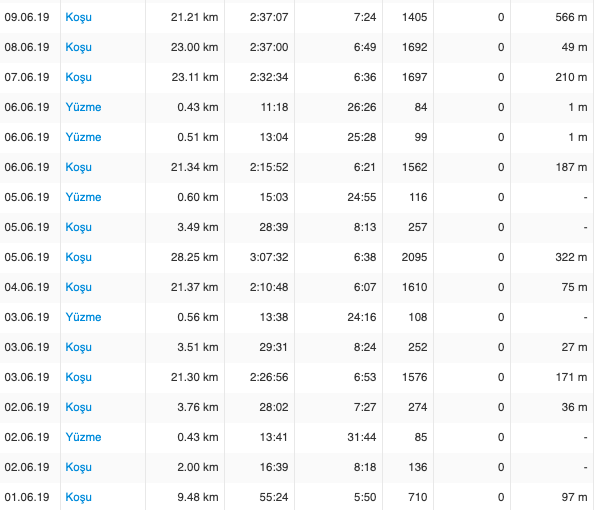Open the 08.06.19 Koşu 23.00 km activity

point(78,47)
